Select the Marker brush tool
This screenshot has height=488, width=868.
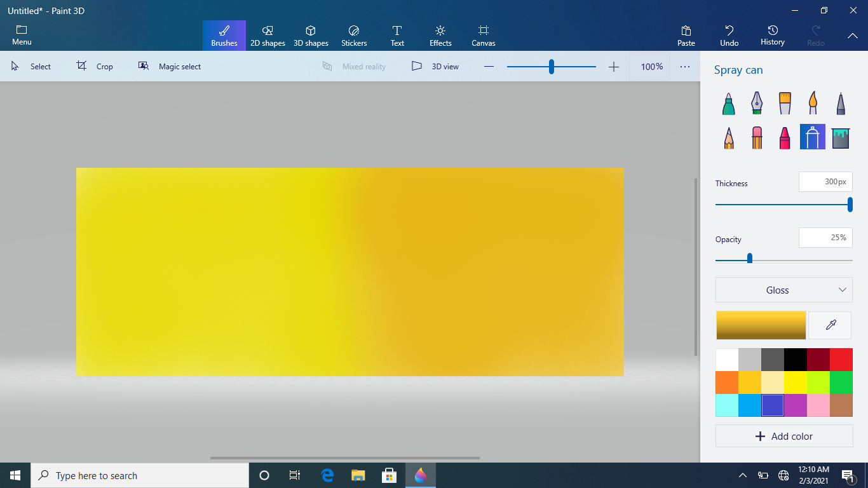tap(728, 104)
